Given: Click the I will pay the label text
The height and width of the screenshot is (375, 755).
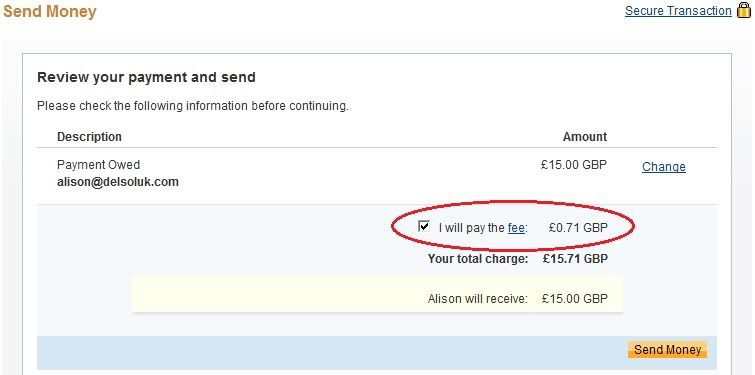Looking at the screenshot, I should (x=471, y=228).
